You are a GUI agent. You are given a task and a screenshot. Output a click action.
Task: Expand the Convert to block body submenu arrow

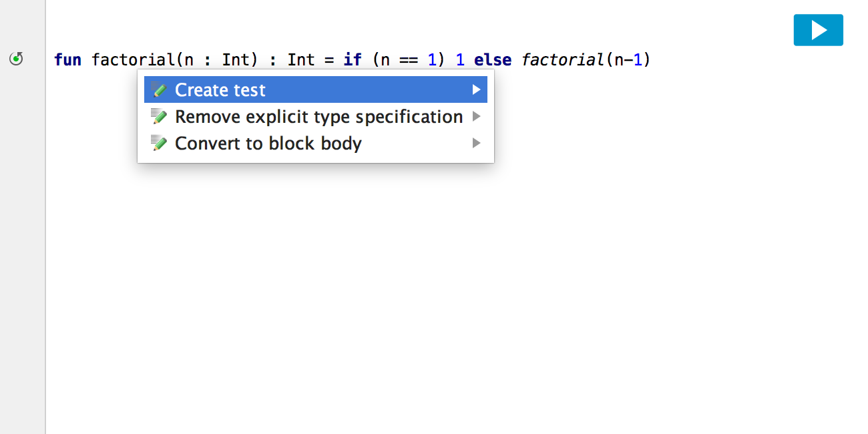pos(476,143)
